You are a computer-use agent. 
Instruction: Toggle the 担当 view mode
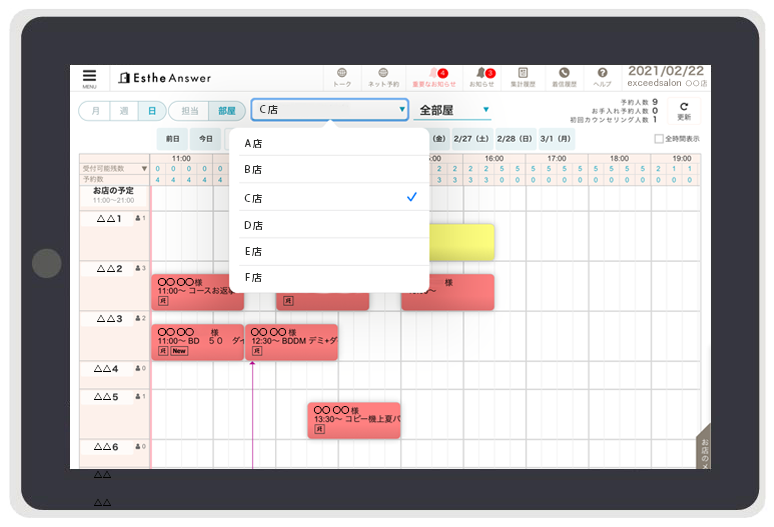pos(191,111)
